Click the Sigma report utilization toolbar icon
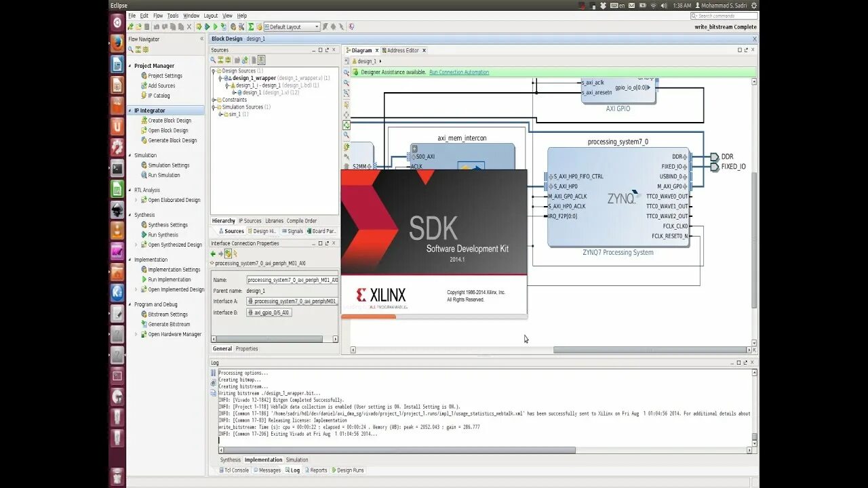This screenshot has width=868, height=488. 251,27
